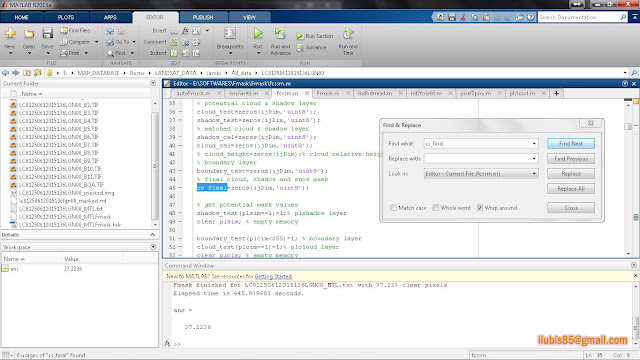Expand the Details panel chevron
The image size is (640, 360).
pyautogui.click(x=153, y=235)
